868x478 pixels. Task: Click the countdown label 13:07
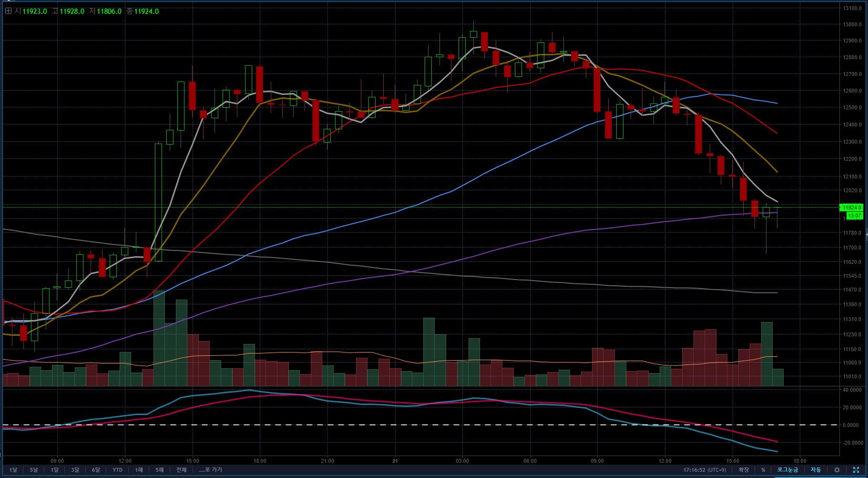pyautogui.click(x=854, y=216)
